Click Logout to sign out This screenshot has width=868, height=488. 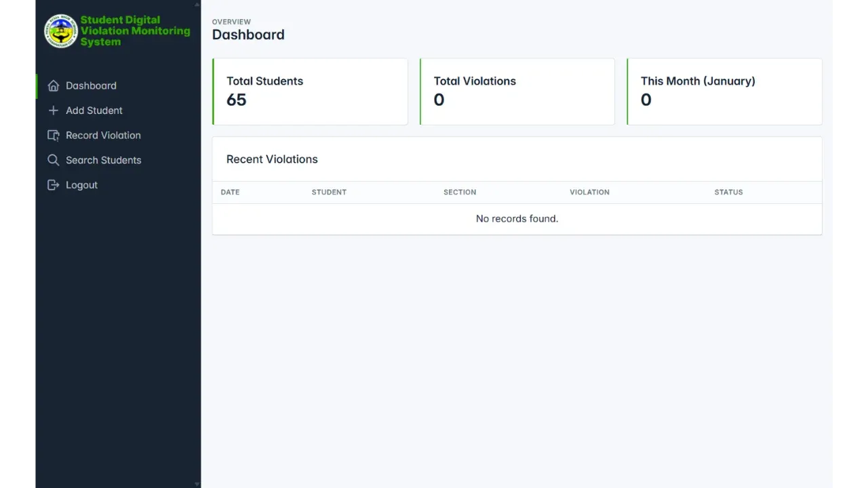point(81,184)
